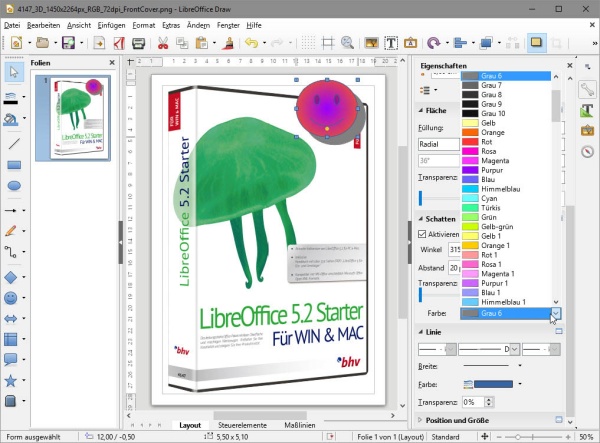The height and width of the screenshot is (443, 600).
Task: Select the diamond basic shapes tool
Action: (x=11, y=277)
